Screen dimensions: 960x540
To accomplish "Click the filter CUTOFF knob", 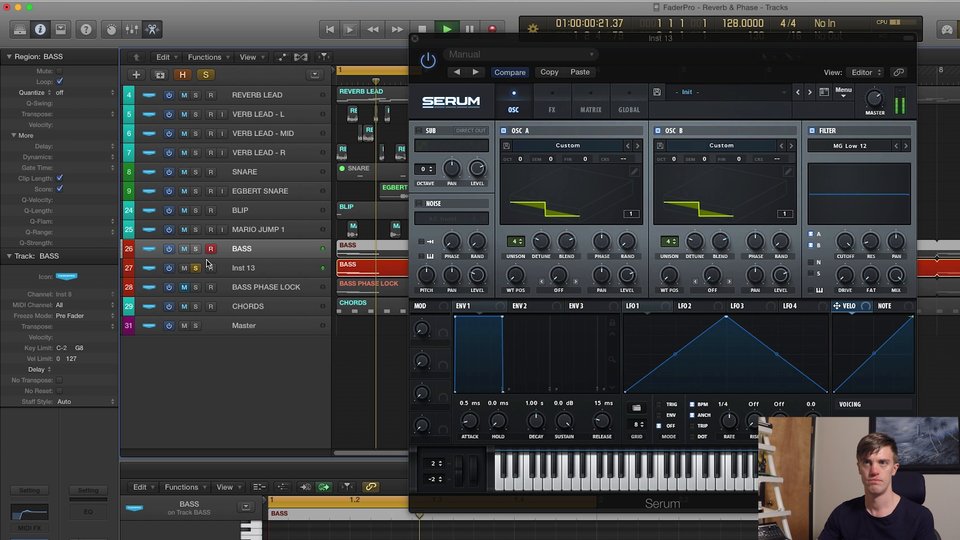I will click(845, 241).
